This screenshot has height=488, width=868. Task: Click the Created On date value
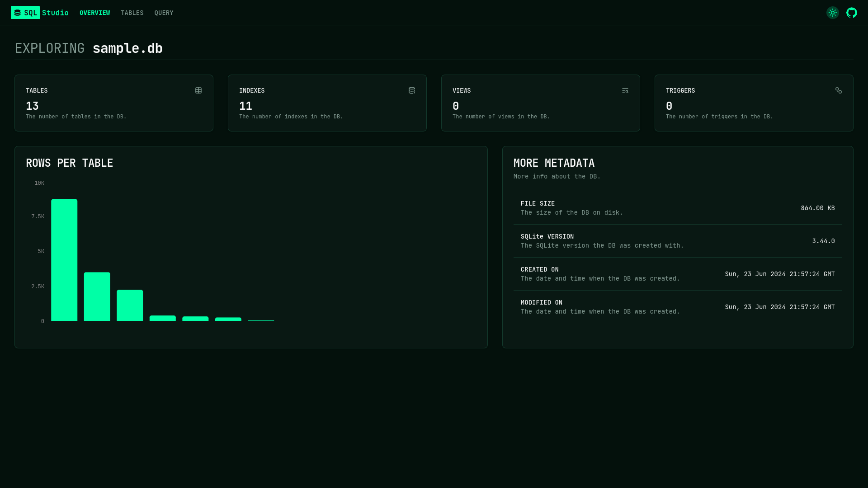pyautogui.click(x=779, y=274)
